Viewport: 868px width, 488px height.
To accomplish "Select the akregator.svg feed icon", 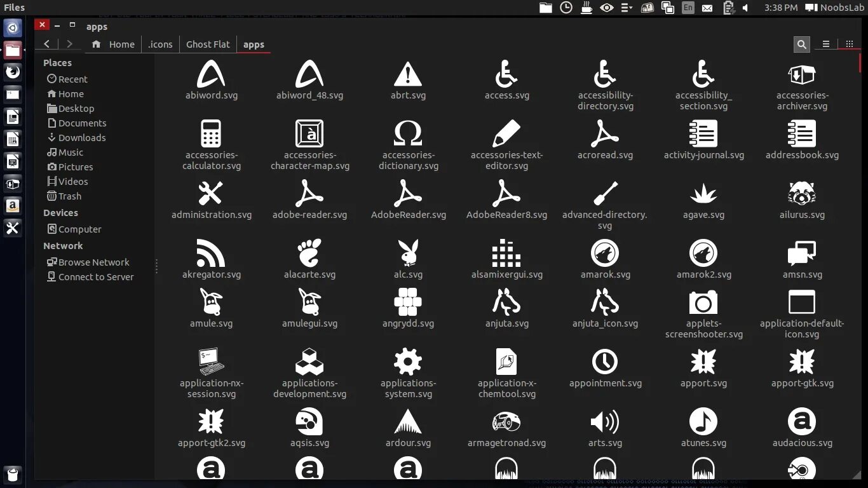I will (x=211, y=254).
